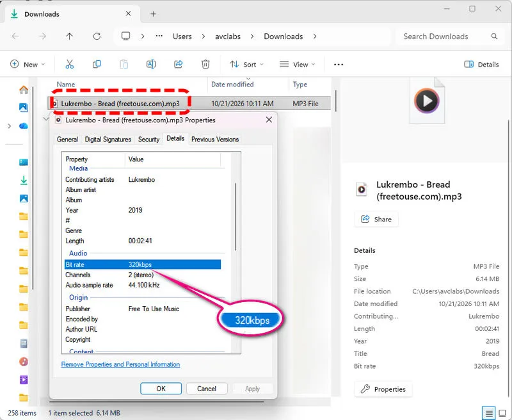Click the magnifier icon in Search Downloads

coord(494,36)
